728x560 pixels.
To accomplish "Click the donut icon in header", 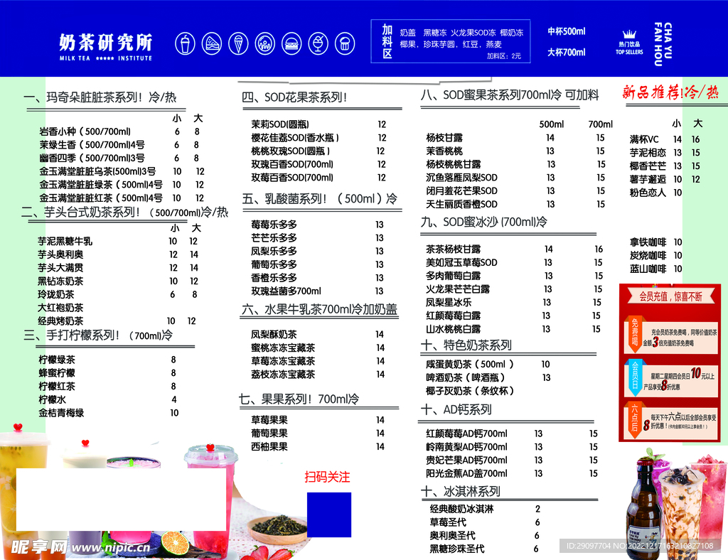I will pyautogui.click(x=265, y=44).
